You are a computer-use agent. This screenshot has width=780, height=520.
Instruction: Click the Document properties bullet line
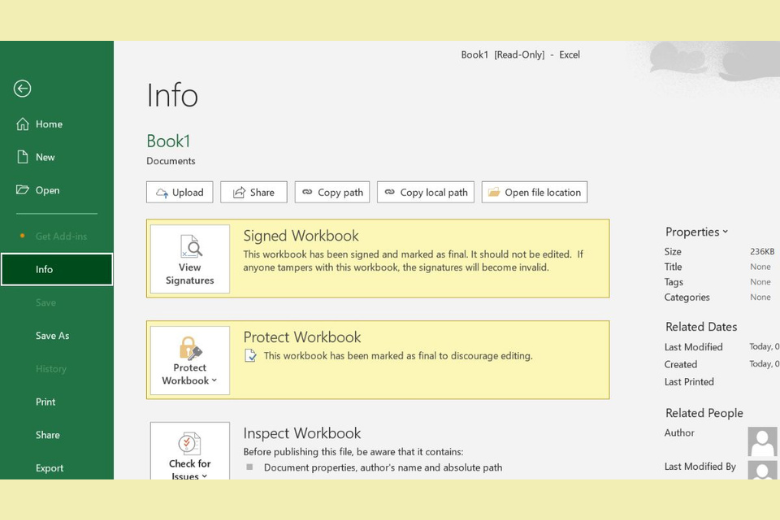click(383, 467)
